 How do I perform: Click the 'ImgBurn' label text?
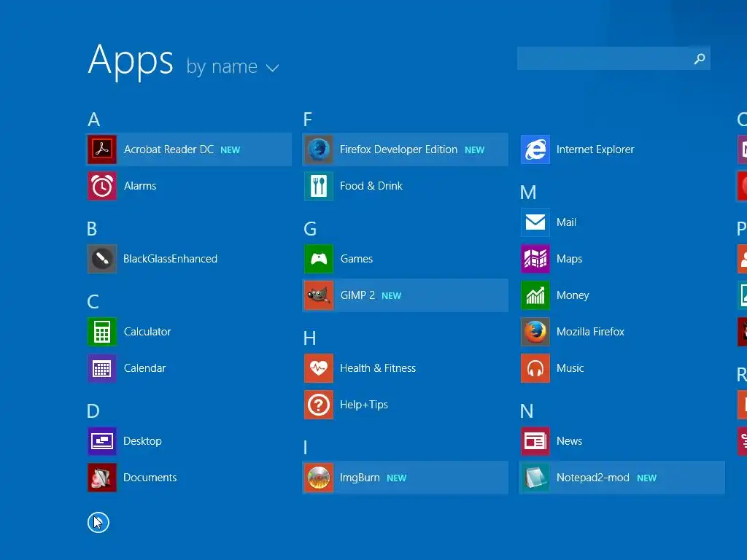point(360,477)
